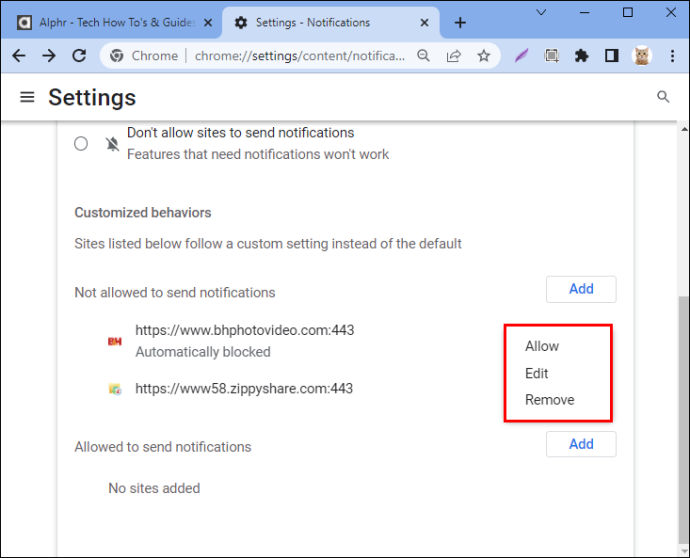690x558 pixels.
Task: Click Features that need notifications won't work
Action: (258, 154)
